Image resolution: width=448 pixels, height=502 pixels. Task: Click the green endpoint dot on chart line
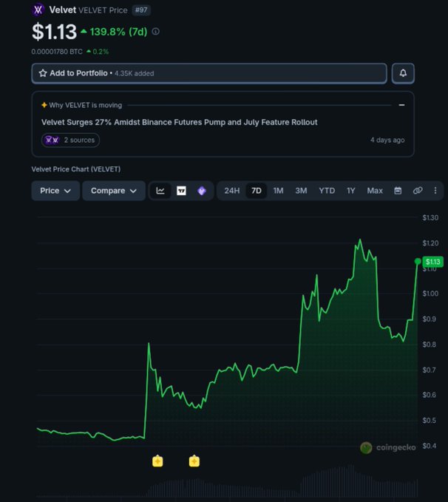418,262
